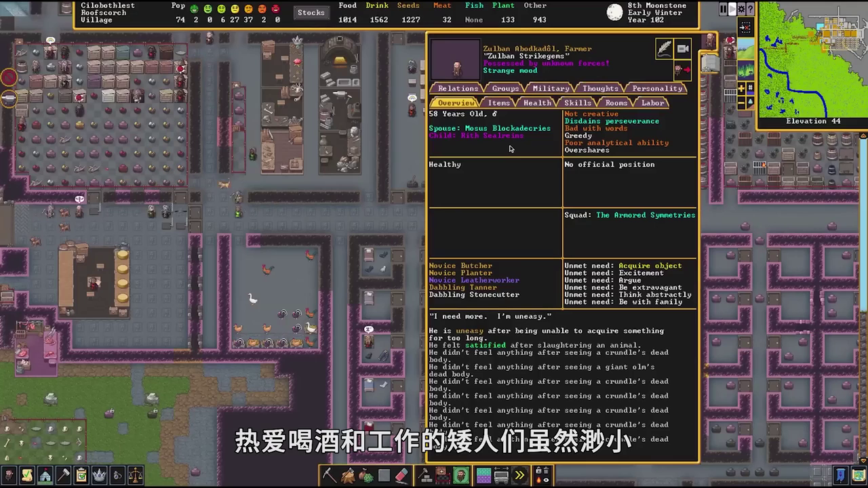Pause the game
Screen dimensions: 868x488
point(723,9)
